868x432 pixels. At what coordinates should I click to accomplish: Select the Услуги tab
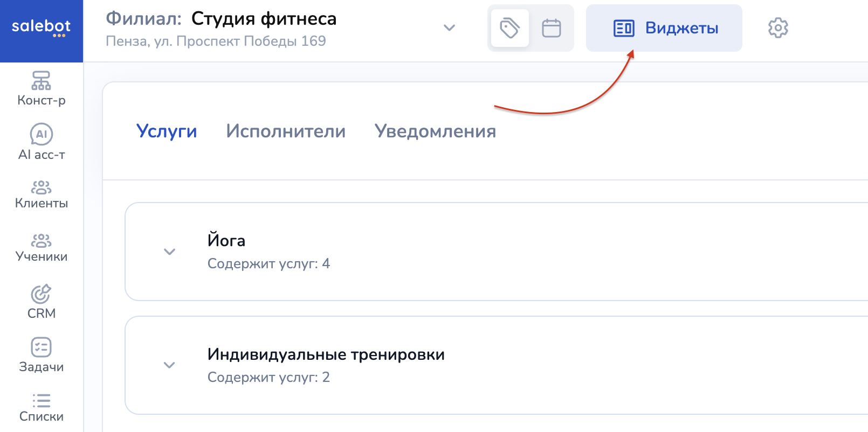click(x=167, y=131)
